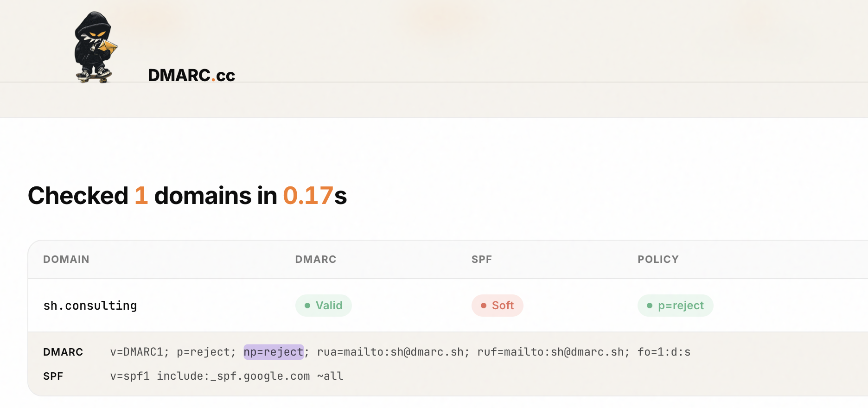This screenshot has width=868, height=408.
Task: Click the highlighted np=reject tag
Action: click(x=274, y=352)
